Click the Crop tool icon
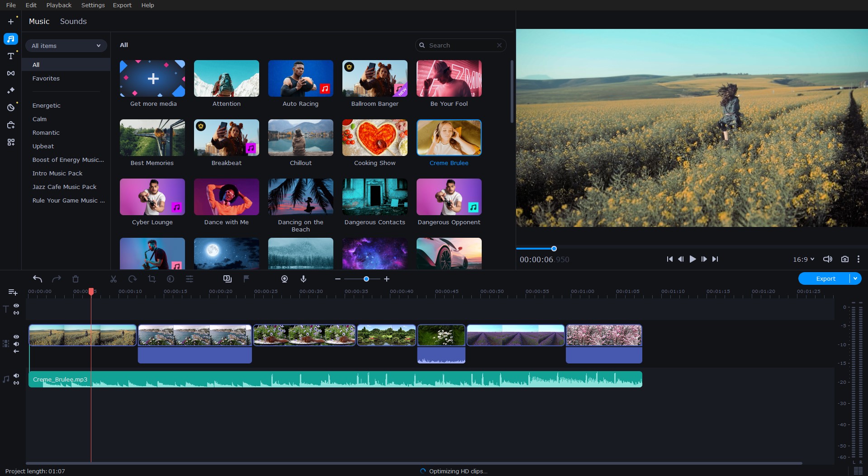The width and height of the screenshot is (868, 476). click(152, 279)
